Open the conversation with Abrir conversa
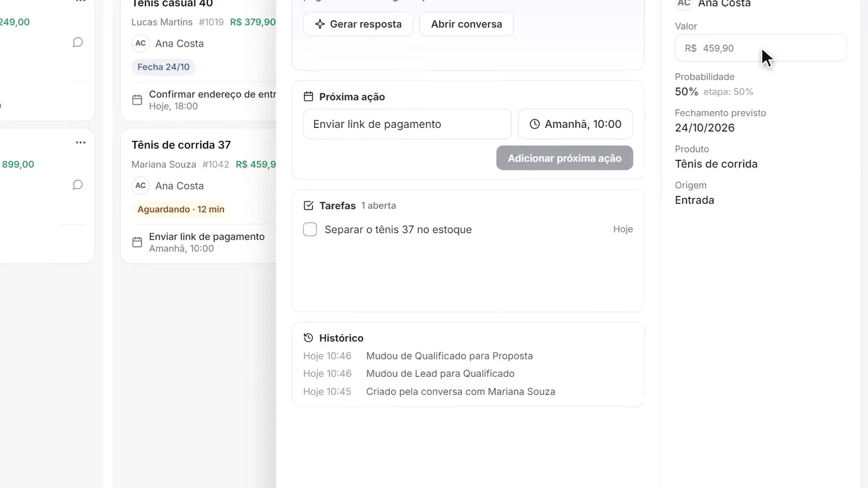 467,24
